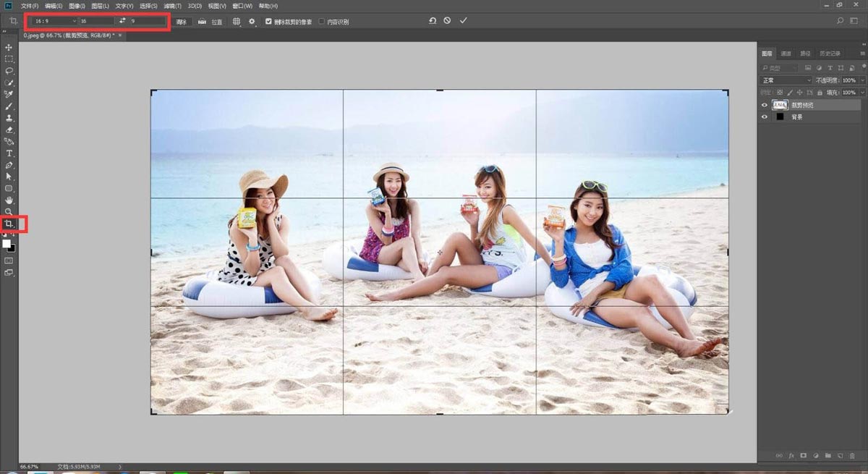Image resolution: width=868 pixels, height=474 pixels.
Task: Lock layer position
Action: click(799, 93)
